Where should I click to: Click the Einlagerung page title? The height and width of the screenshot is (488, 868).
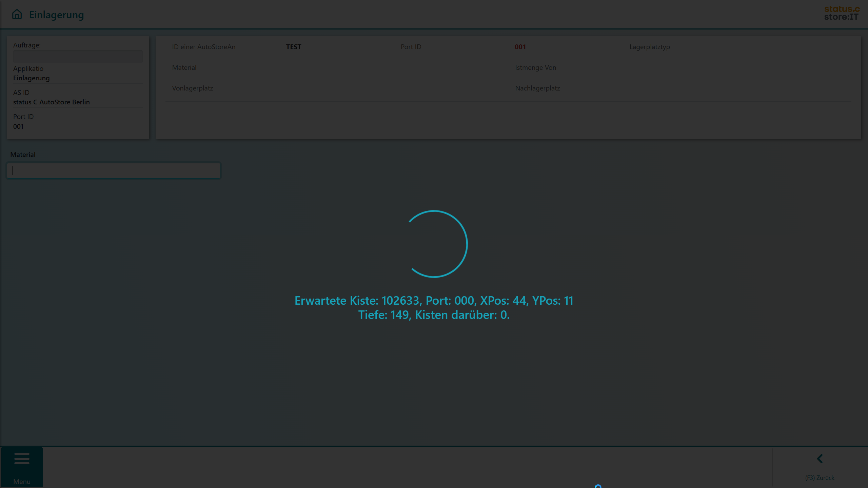(56, 15)
